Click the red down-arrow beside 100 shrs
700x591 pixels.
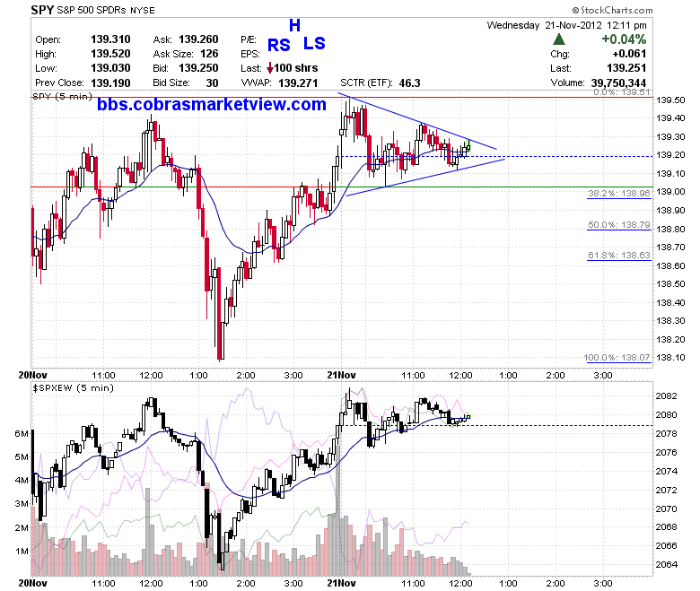pyautogui.click(x=269, y=68)
